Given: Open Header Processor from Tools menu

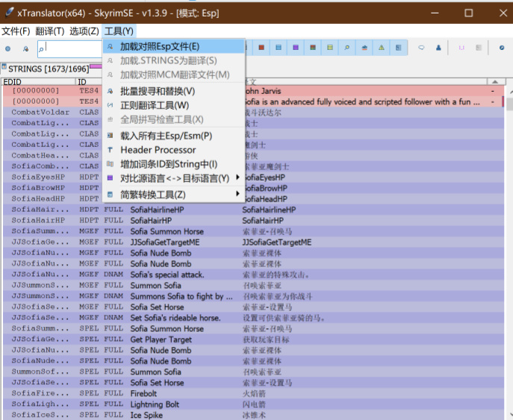Looking at the screenshot, I should (174, 150).
